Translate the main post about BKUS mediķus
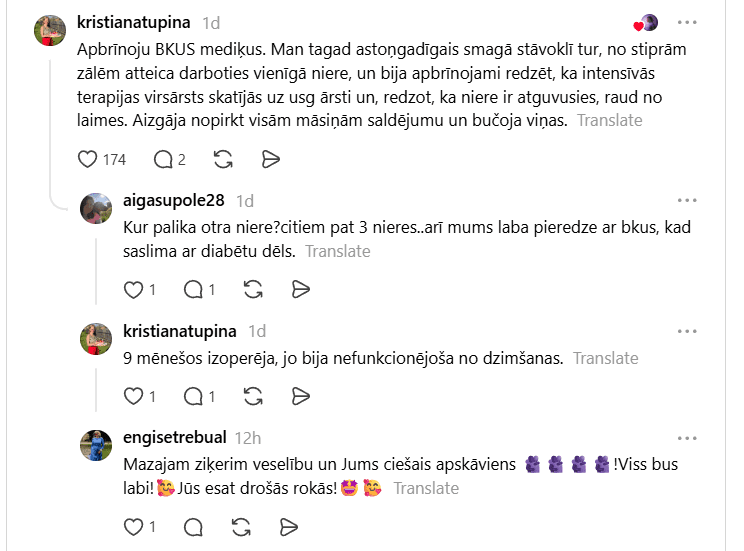This screenshot has width=744, height=551. click(609, 121)
